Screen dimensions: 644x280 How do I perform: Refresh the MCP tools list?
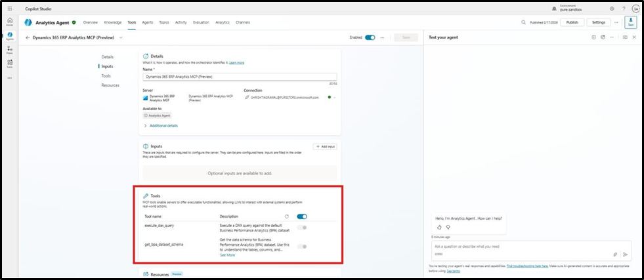(x=287, y=216)
